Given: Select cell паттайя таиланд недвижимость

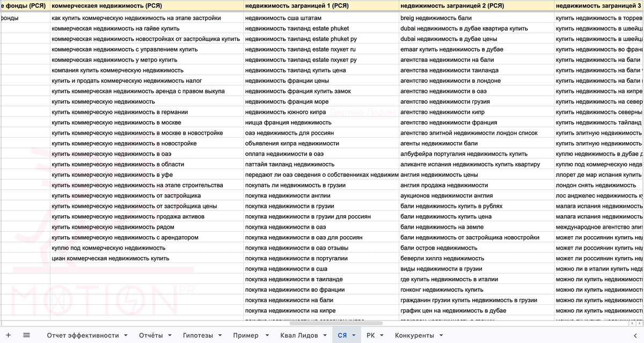Looking at the screenshot, I should coord(321,164).
